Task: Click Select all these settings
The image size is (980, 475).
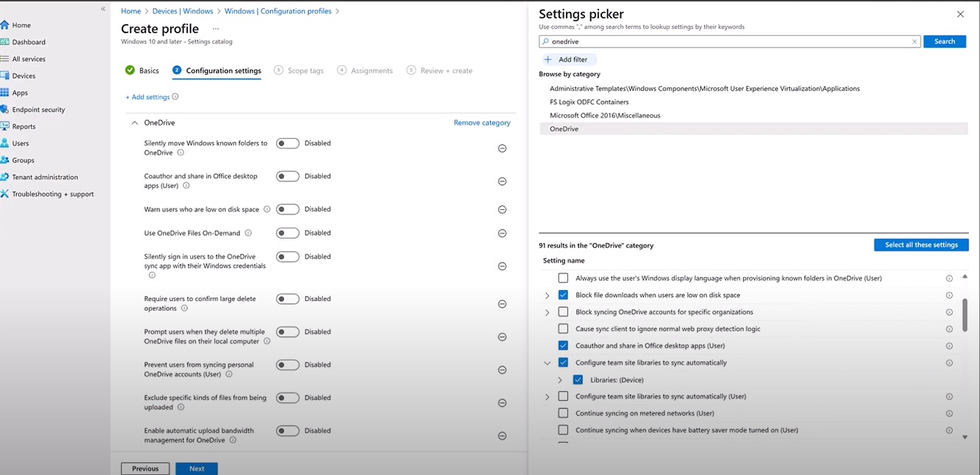Action: (921, 244)
